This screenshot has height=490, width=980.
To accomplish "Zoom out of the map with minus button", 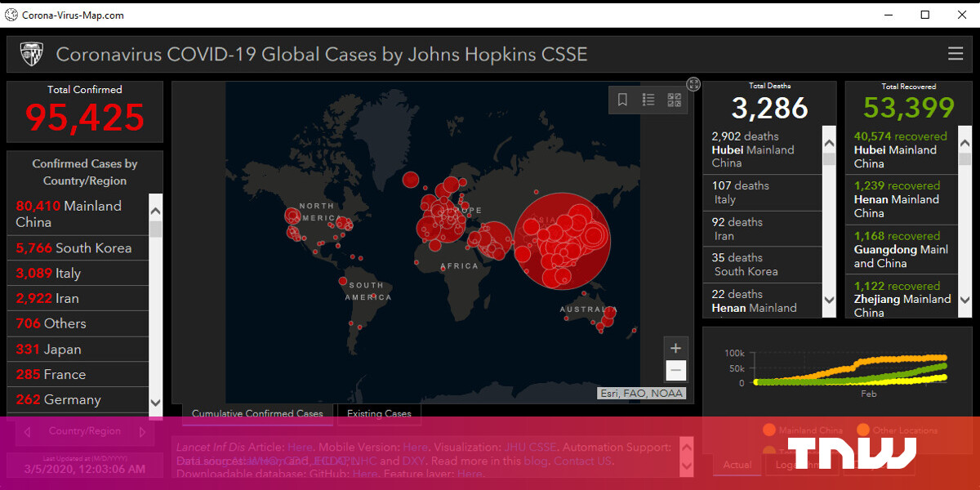I will tap(675, 371).
